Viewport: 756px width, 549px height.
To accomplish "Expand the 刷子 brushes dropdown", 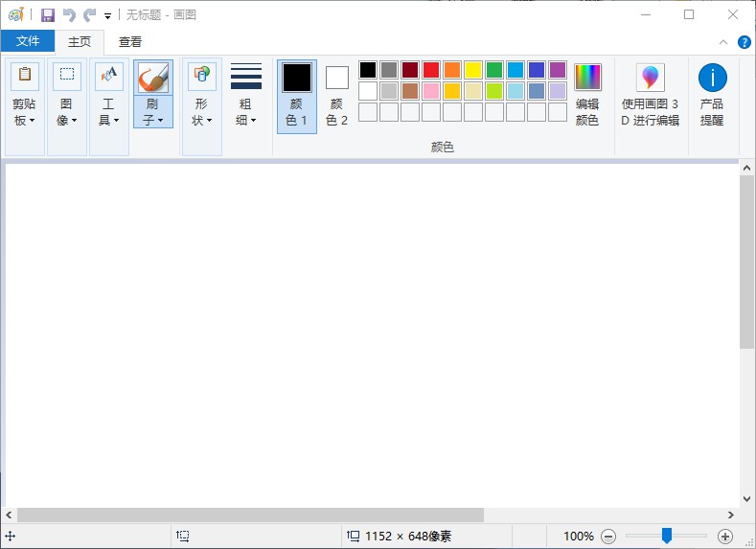I will pos(153,112).
